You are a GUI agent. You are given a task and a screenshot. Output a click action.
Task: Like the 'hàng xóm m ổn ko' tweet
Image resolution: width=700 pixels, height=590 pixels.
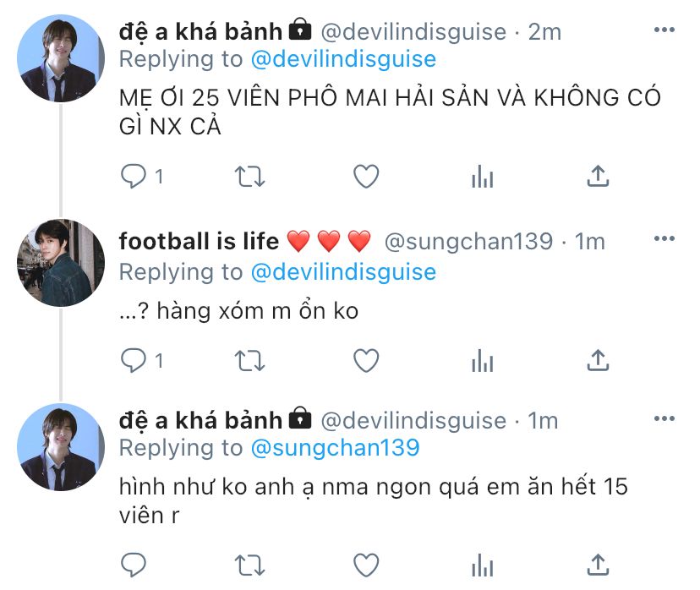point(366,361)
